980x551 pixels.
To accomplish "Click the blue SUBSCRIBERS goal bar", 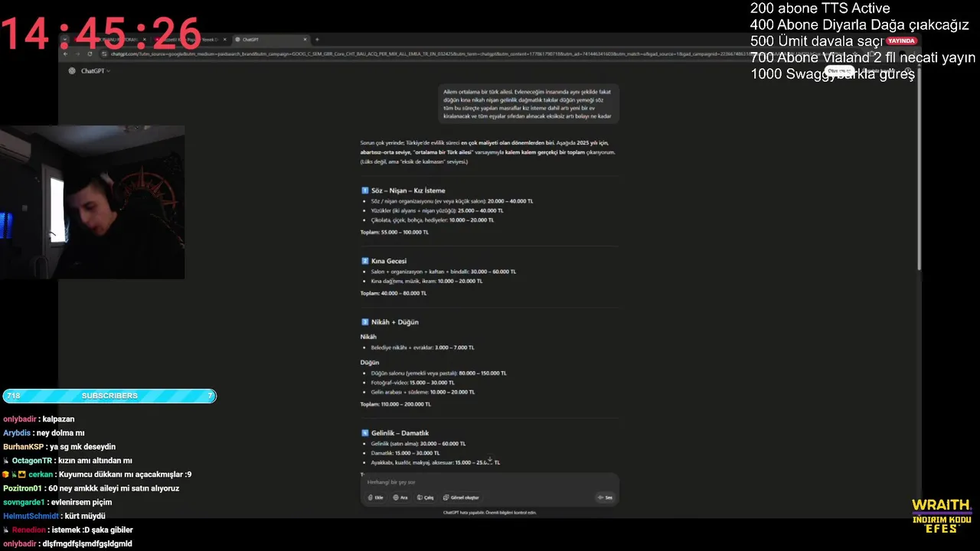I will (109, 396).
